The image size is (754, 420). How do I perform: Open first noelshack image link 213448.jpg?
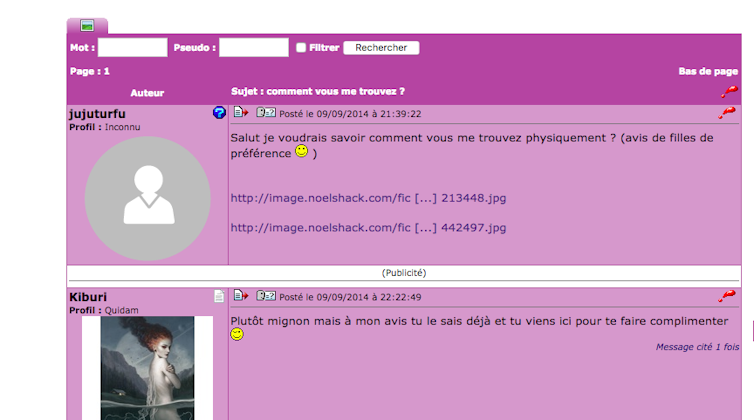pyautogui.click(x=368, y=198)
